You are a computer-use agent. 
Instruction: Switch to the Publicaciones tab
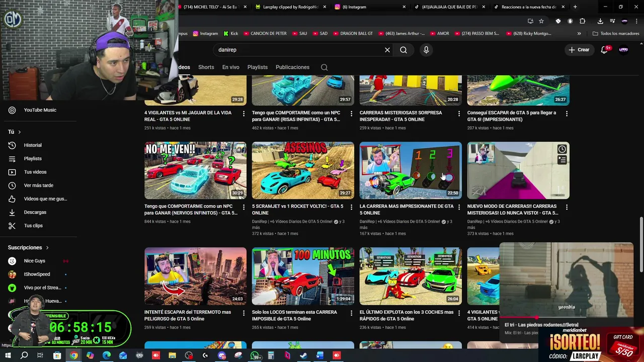(292, 67)
